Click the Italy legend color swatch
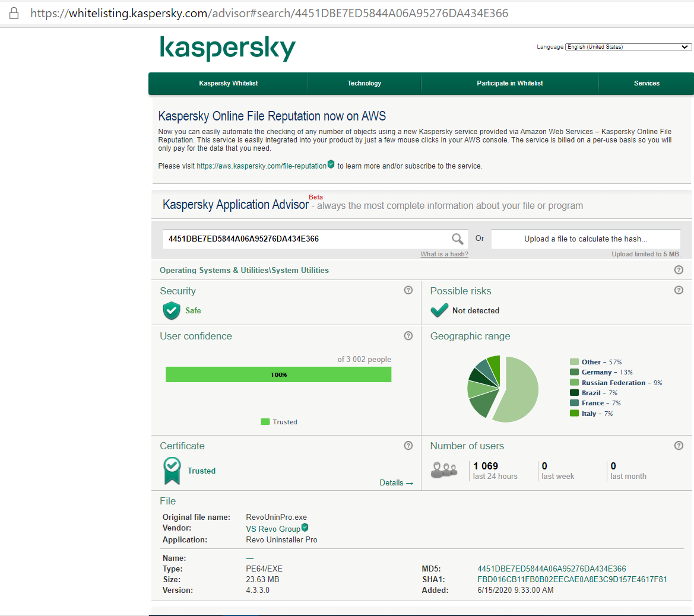Viewport: 694px width, 616px height. pos(575,413)
